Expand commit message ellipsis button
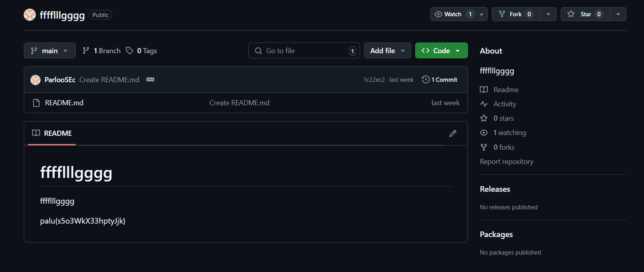Image resolution: width=644 pixels, height=272 pixels. pyautogui.click(x=150, y=79)
